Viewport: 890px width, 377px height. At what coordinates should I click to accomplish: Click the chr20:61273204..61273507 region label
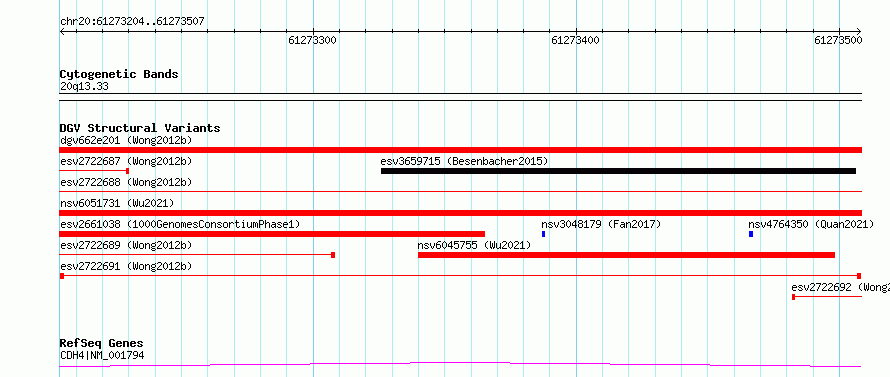coord(132,22)
